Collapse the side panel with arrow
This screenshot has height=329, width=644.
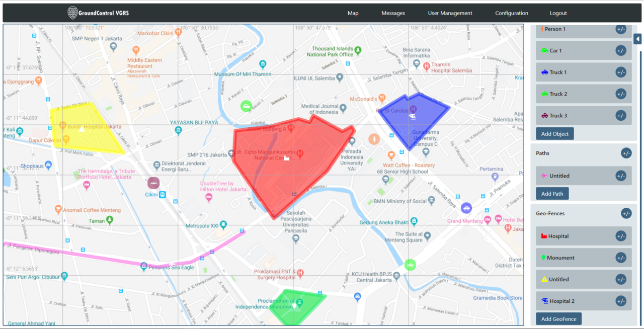click(637, 39)
